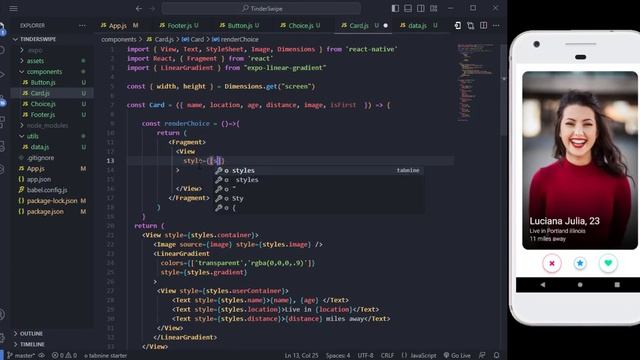
Task: Open package.json file
Action: [x=45, y=211]
